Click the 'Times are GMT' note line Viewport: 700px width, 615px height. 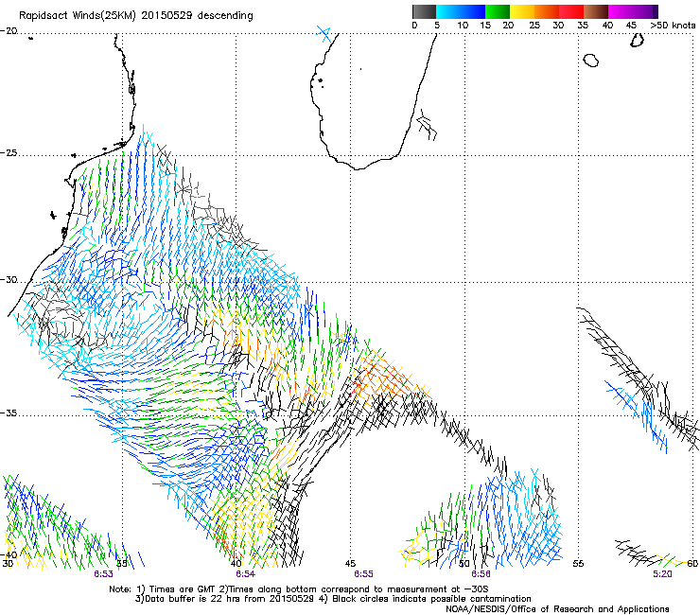pos(299,589)
